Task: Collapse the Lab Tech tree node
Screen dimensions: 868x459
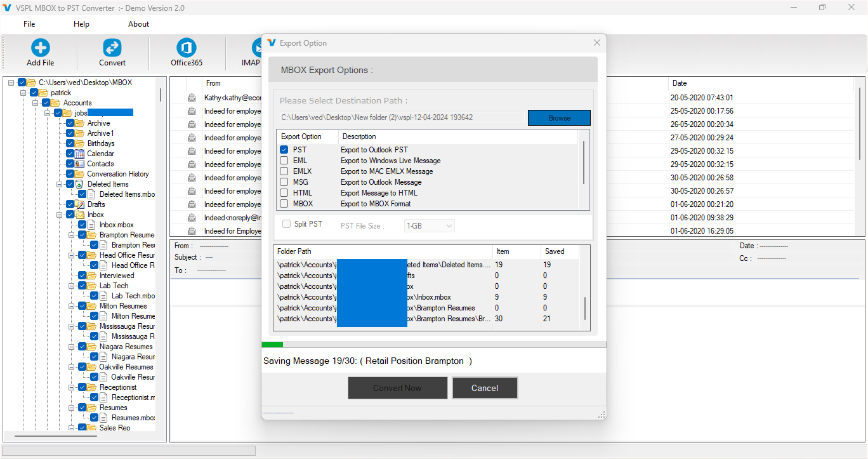Action: point(72,286)
